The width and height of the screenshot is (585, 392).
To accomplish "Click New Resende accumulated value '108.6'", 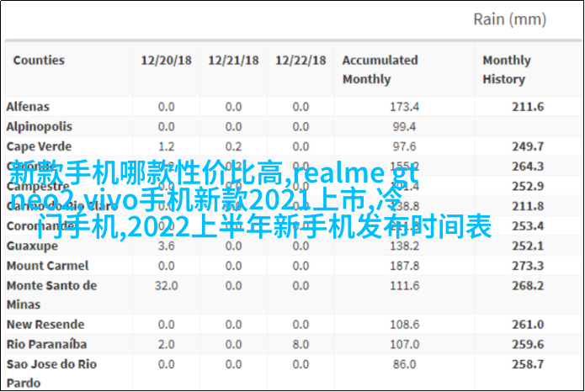I will (x=404, y=325).
